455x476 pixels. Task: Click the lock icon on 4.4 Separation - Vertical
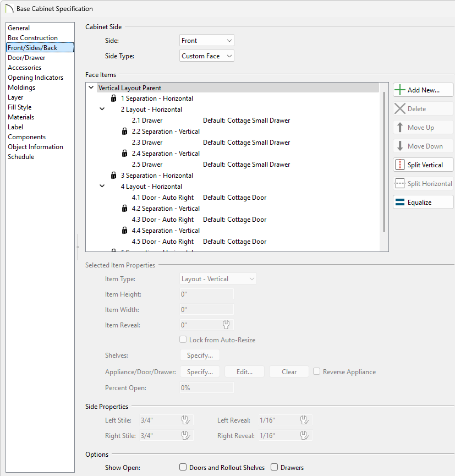pos(124,231)
